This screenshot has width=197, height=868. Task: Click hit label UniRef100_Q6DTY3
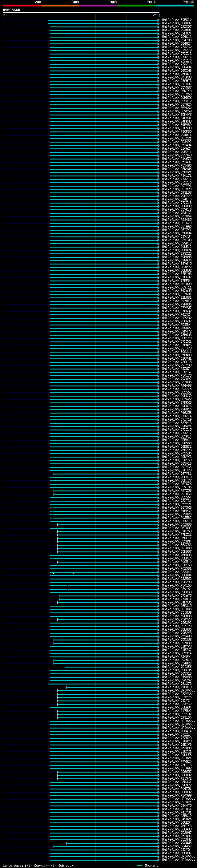coord(177,826)
